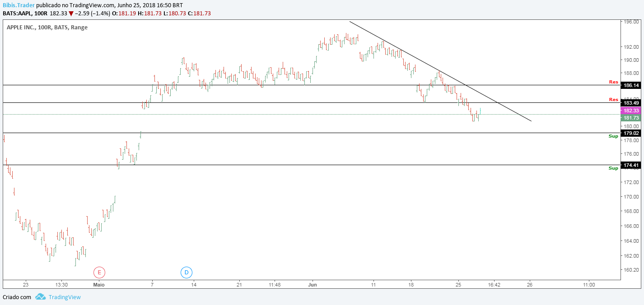Click the red E earnings marker
Screen dimensions: 644x305
point(99,273)
